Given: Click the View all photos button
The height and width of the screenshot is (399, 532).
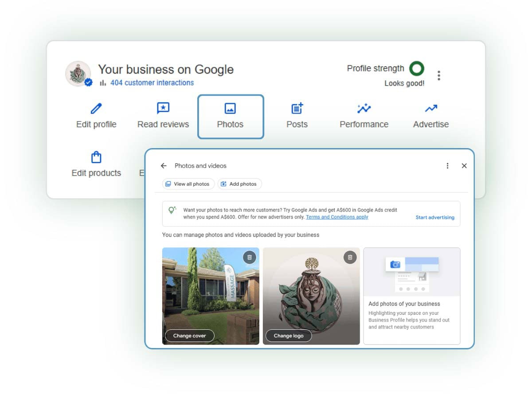Looking at the screenshot, I should tap(188, 184).
